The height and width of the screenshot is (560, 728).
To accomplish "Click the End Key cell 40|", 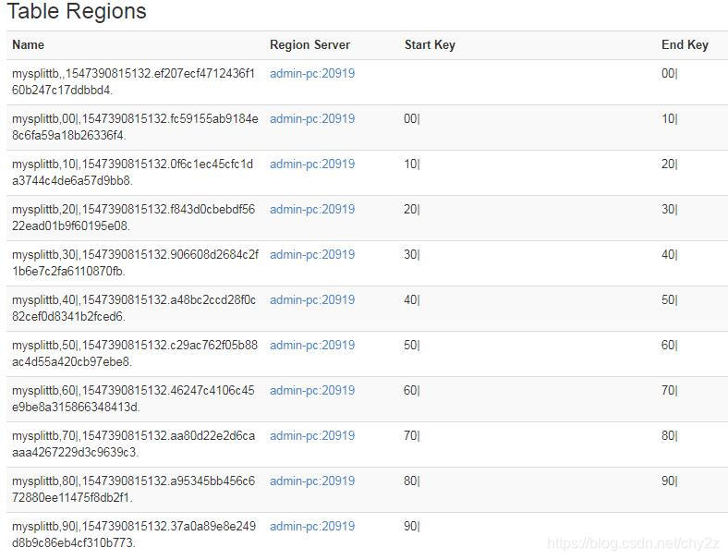I will coord(670,254).
